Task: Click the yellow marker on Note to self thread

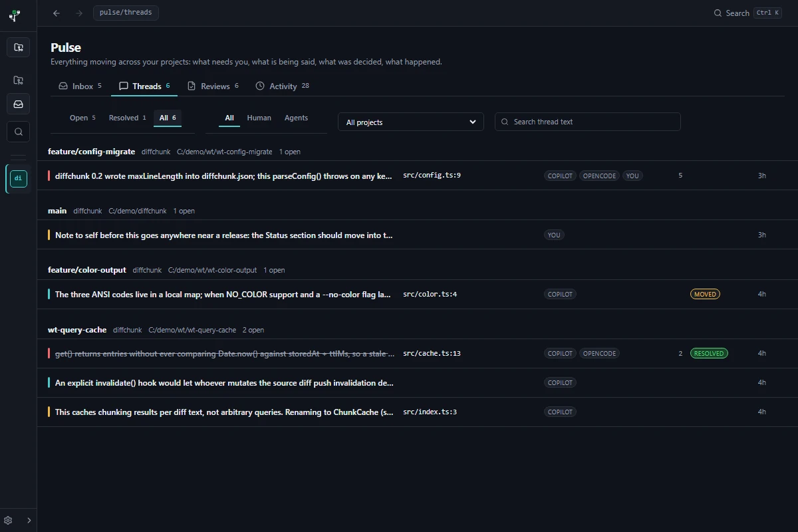Action: tap(49, 235)
